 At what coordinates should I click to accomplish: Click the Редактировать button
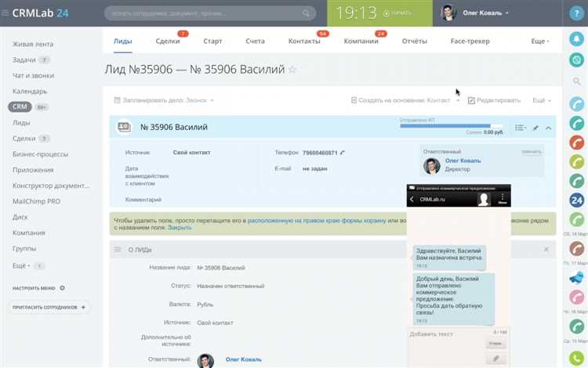[x=494, y=100]
